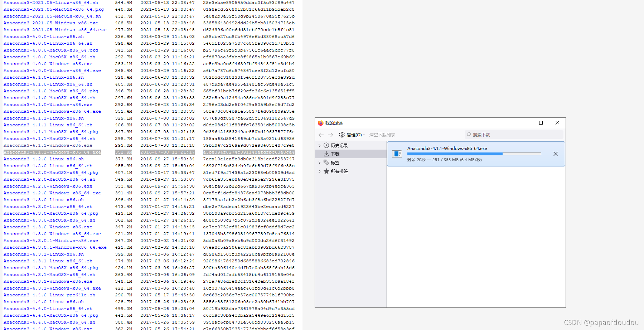
Task: Open the Anaconda3-4.1.1-Windows-x86.exe link
Action: coord(48,145)
